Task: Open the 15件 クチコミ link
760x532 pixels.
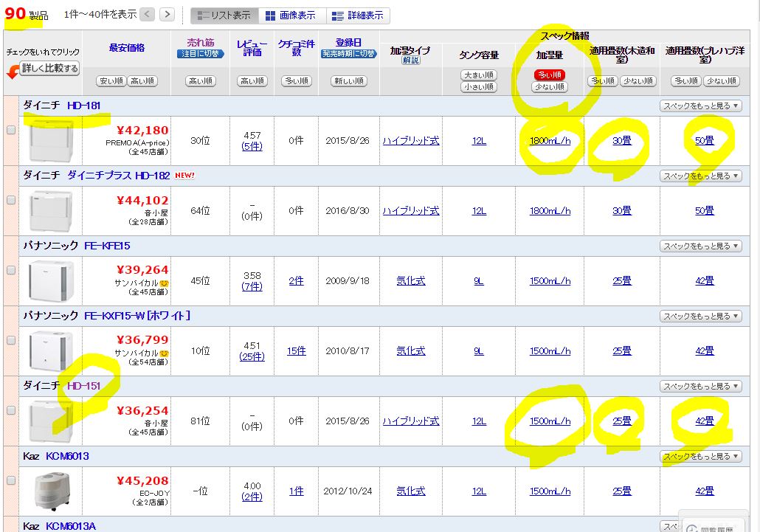Action: point(296,350)
